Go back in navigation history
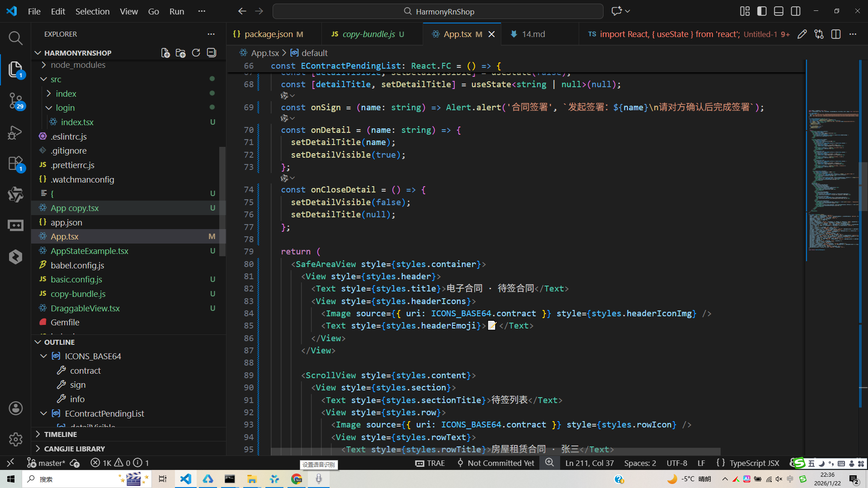The height and width of the screenshot is (488, 868). coord(242,11)
